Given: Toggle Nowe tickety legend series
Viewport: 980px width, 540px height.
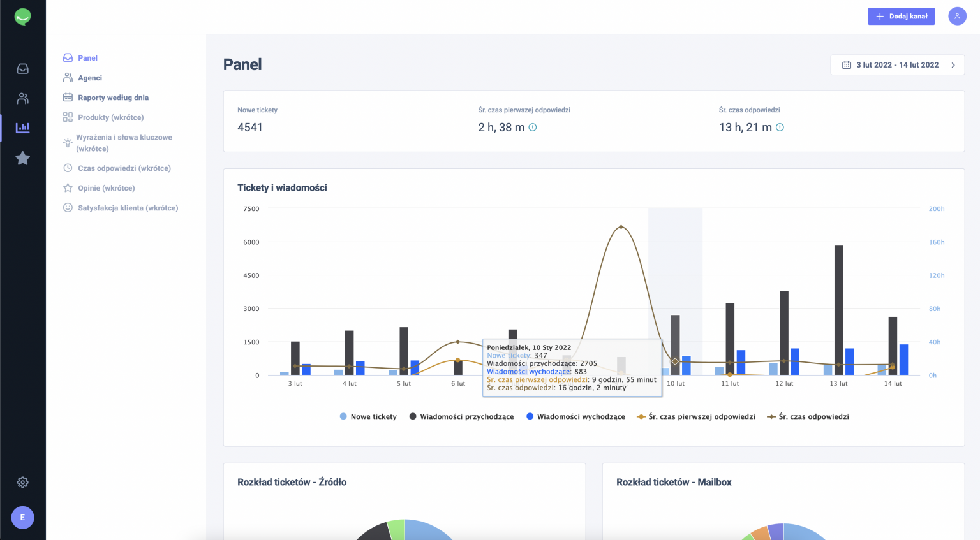Looking at the screenshot, I should pyautogui.click(x=368, y=417).
